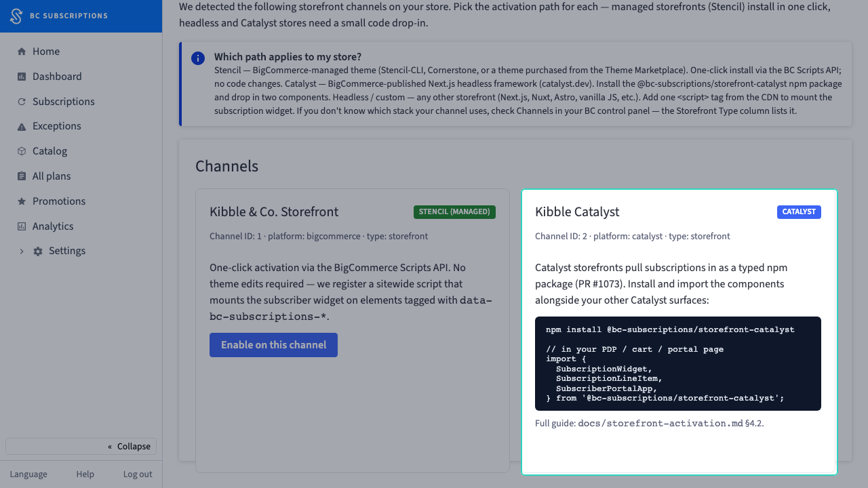Image resolution: width=868 pixels, height=488 pixels.
Task: Click the Help link
Action: pyautogui.click(x=85, y=474)
